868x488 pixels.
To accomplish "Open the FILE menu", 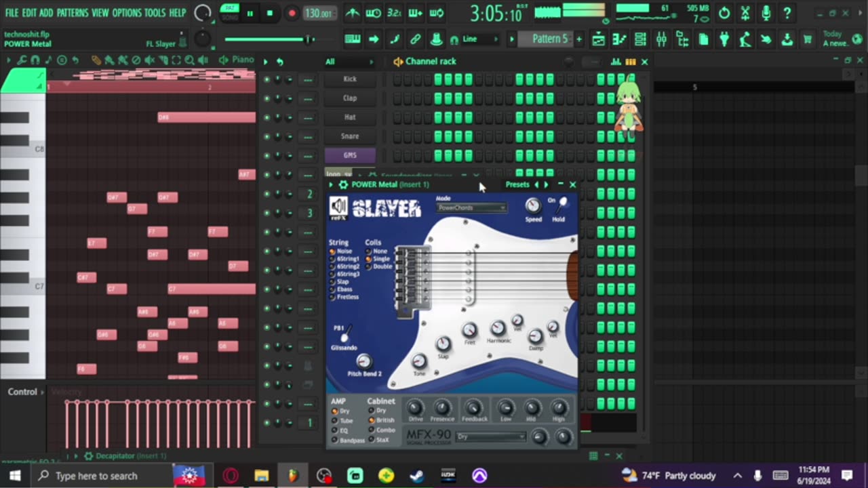I will point(12,13).
